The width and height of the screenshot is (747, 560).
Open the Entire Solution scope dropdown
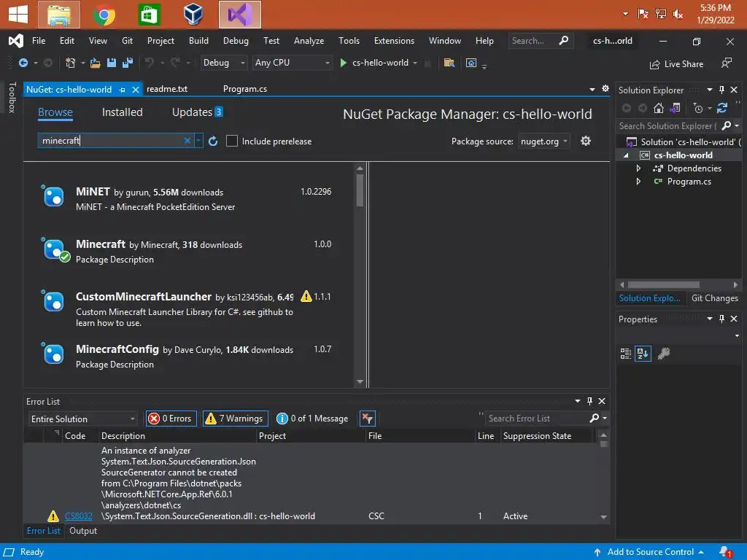pos(82,419)
